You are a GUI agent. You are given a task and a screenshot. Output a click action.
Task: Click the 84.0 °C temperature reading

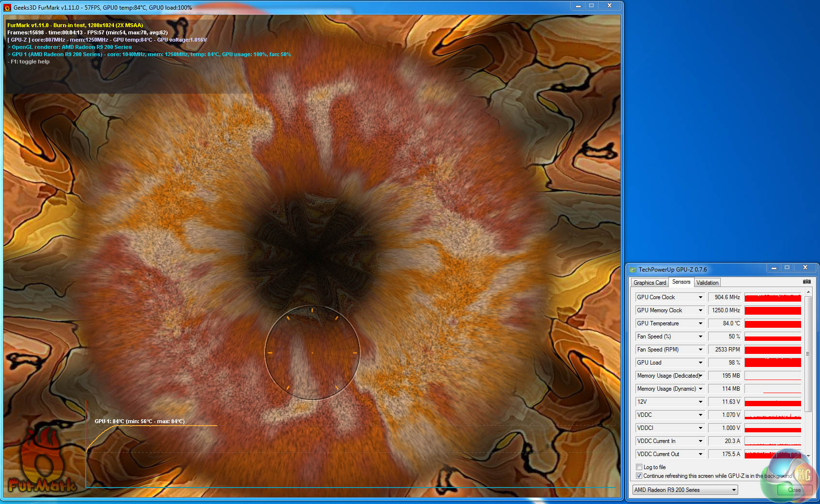click(x=725, y=323)
